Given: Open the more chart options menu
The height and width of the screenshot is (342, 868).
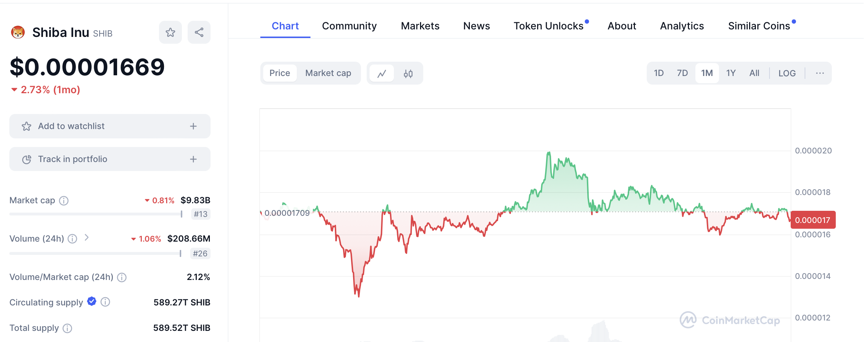Looking at the screenshot, I should pos(820,73).
